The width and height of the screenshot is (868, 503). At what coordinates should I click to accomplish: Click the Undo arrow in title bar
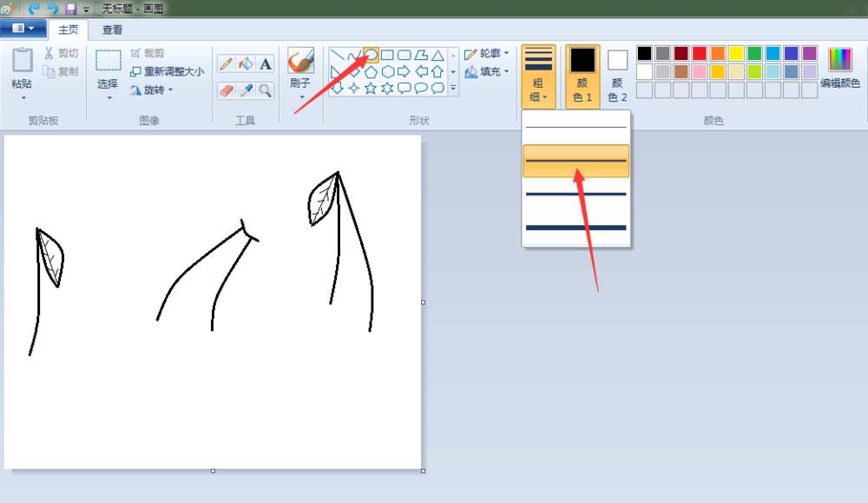point(33,9)
